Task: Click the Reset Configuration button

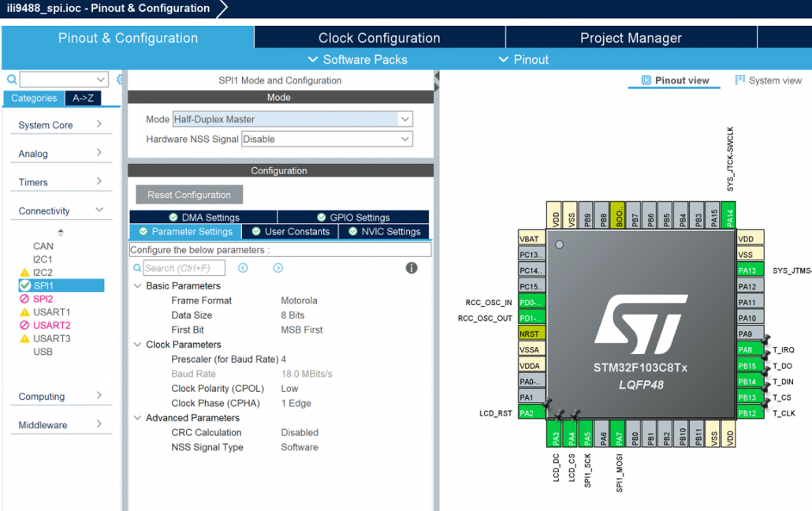Action: point(189,195)
